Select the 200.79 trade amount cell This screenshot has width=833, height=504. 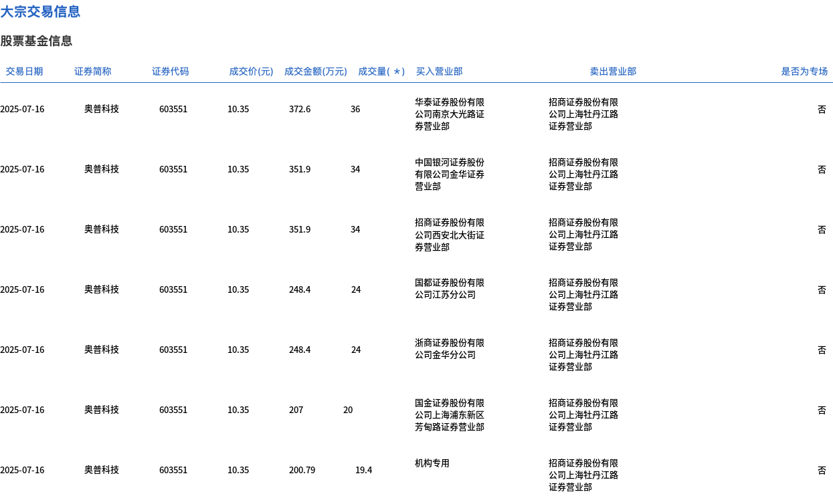pos(302,470)
